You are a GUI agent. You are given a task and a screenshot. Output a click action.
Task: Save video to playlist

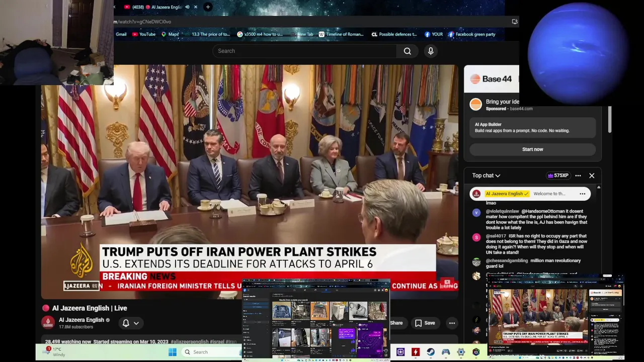click(x=425, y=323)
